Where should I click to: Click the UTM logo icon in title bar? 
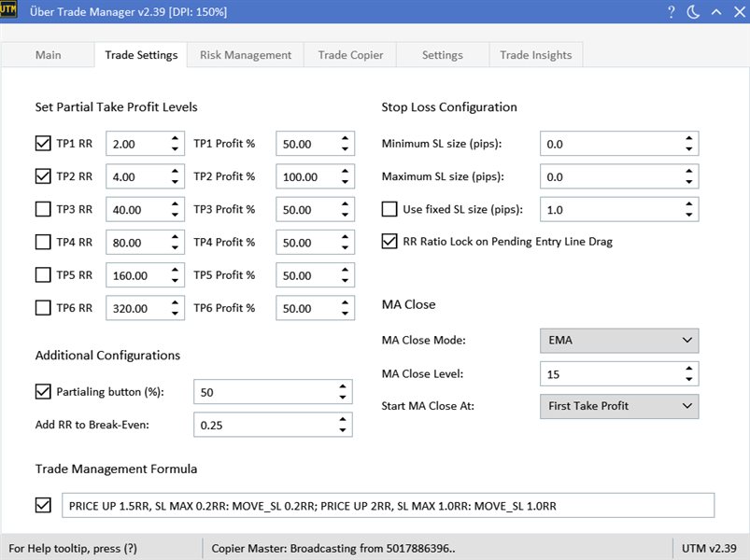[x=9, y=11]
